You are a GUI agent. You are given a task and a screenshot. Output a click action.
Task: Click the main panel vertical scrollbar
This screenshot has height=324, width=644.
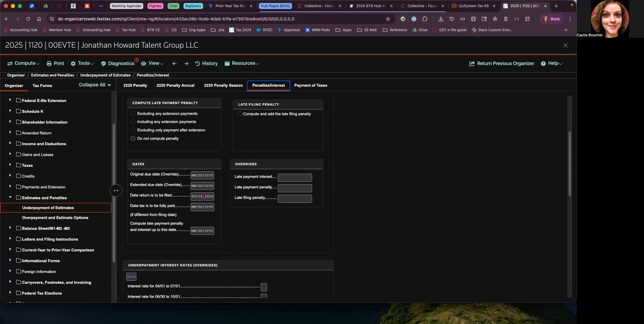[x=569, y=164]
